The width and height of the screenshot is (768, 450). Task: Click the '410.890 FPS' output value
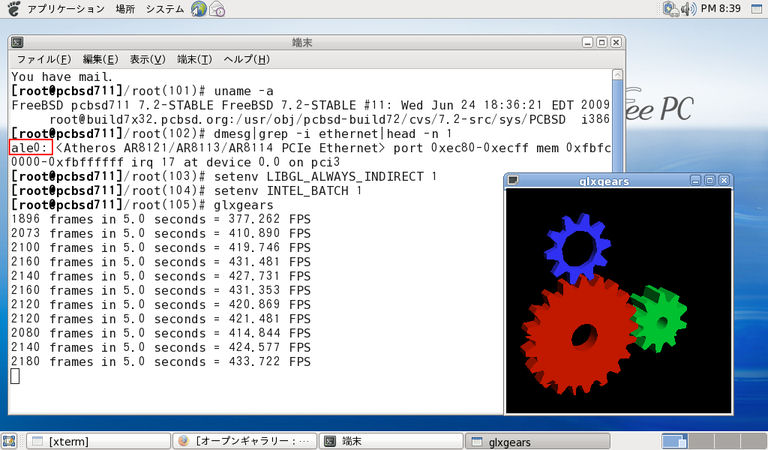coord(269,233)
